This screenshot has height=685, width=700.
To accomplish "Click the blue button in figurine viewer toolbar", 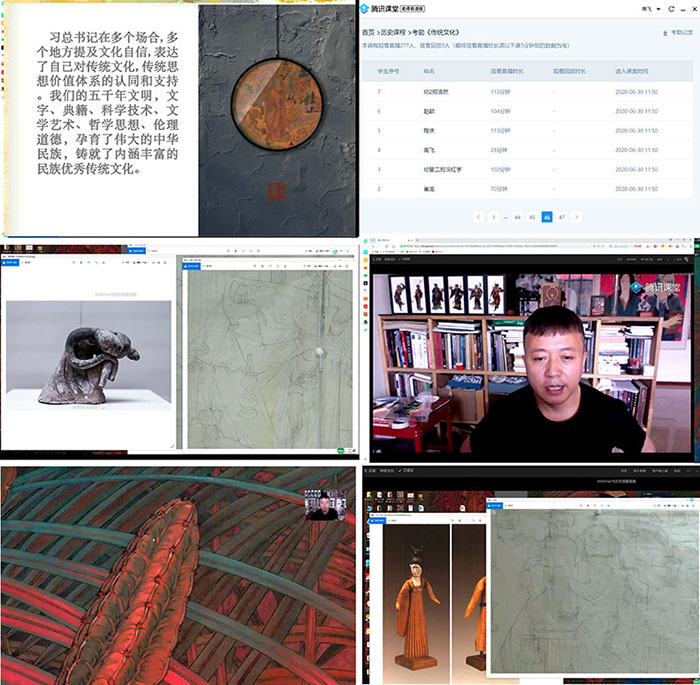I will click(377, 521).
